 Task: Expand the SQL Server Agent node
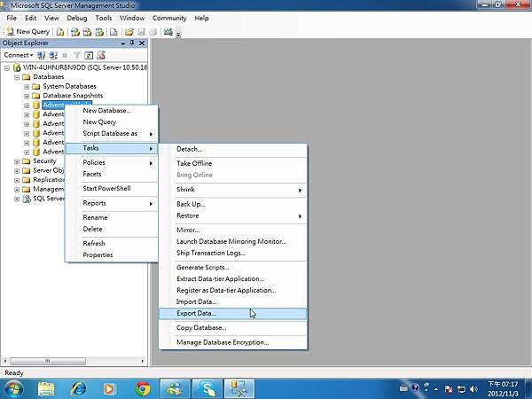click(x=17, y=199)
